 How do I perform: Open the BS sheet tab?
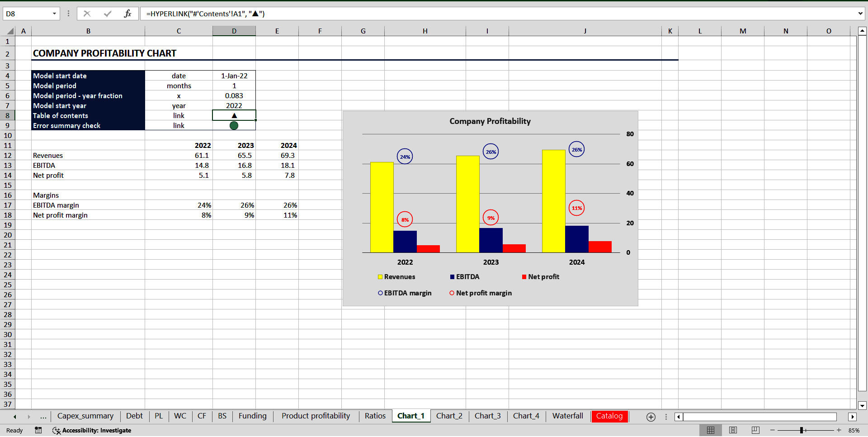click(x=222, y=416)
